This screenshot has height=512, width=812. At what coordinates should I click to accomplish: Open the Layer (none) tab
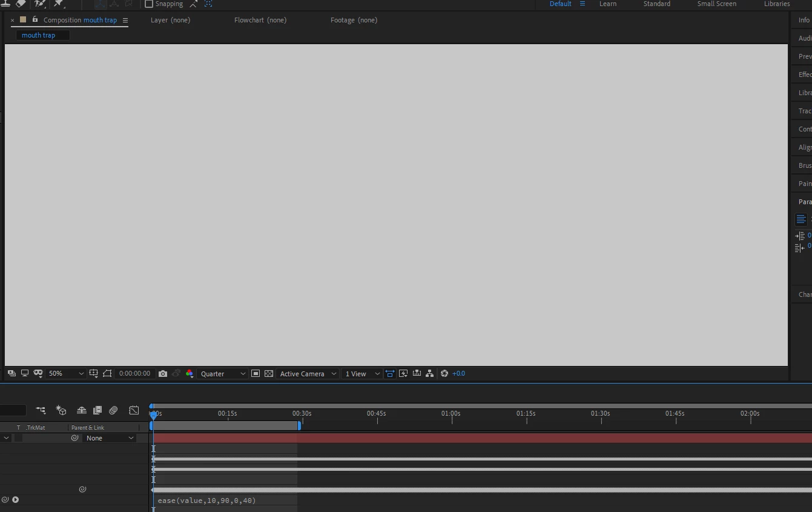[170, 20]
